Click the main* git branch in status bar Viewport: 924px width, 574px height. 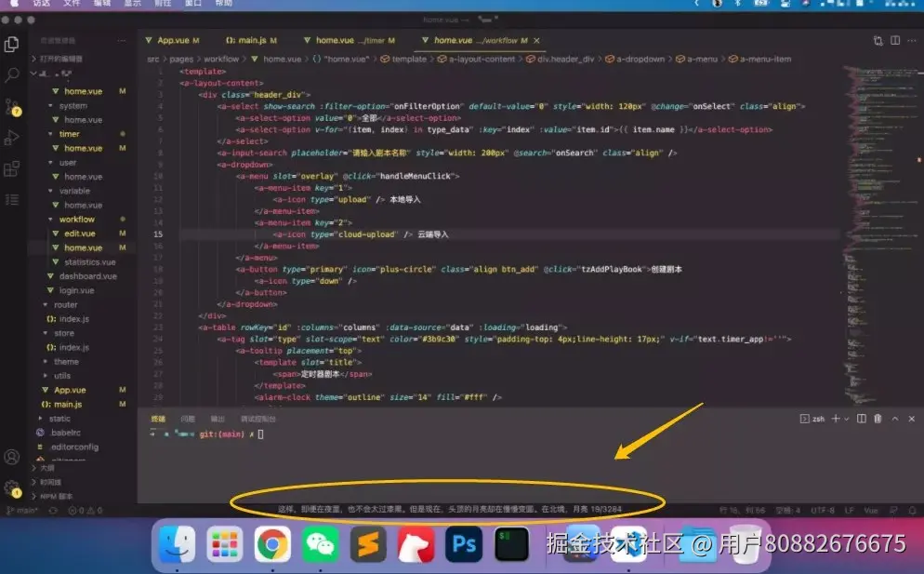click(21, 511)
